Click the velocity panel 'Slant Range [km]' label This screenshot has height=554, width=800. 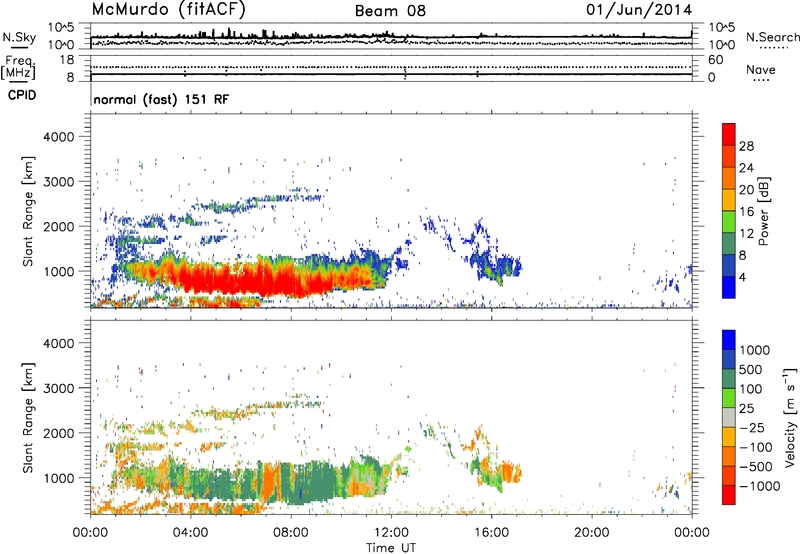pos(28,417)
